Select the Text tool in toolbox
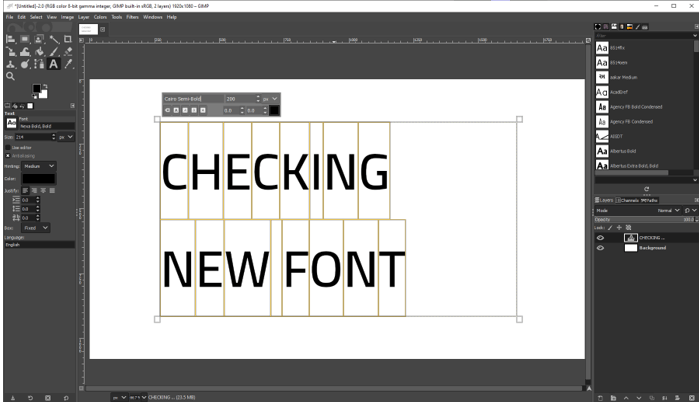Screen dimensions: 699x402 [x=54, y=64]
